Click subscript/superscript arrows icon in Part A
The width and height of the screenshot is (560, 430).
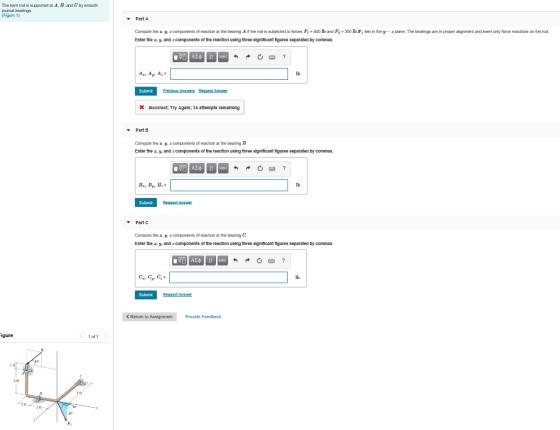click(211, 57)
